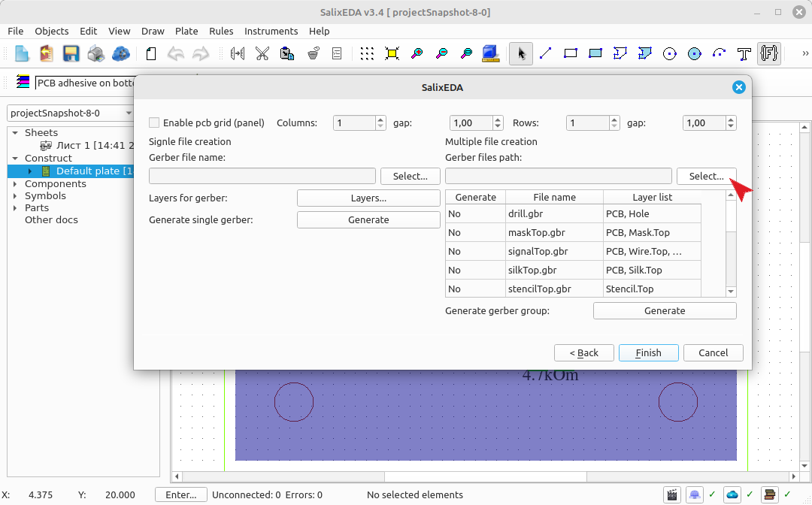Click the Enter... button in status bar

[181, 495]
